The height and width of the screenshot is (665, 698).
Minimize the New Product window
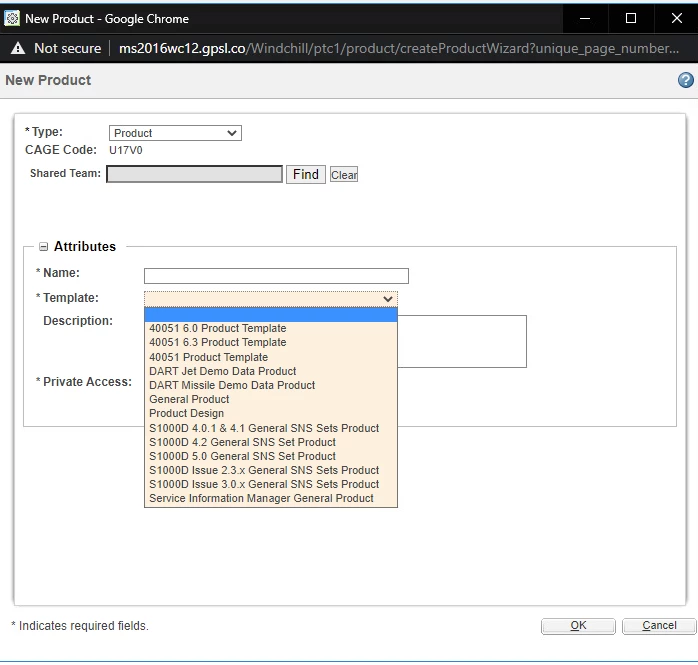(585, 18)
